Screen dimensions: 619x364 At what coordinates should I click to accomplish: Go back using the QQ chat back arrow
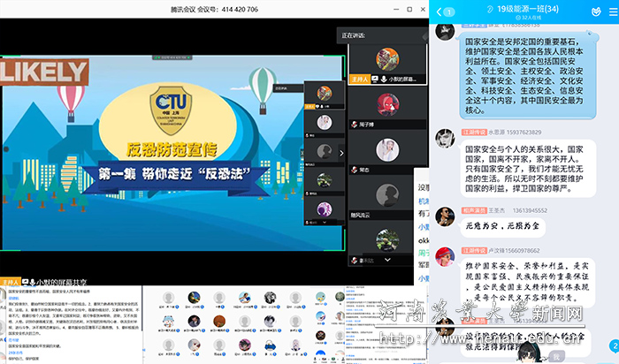tap(439, 11)
